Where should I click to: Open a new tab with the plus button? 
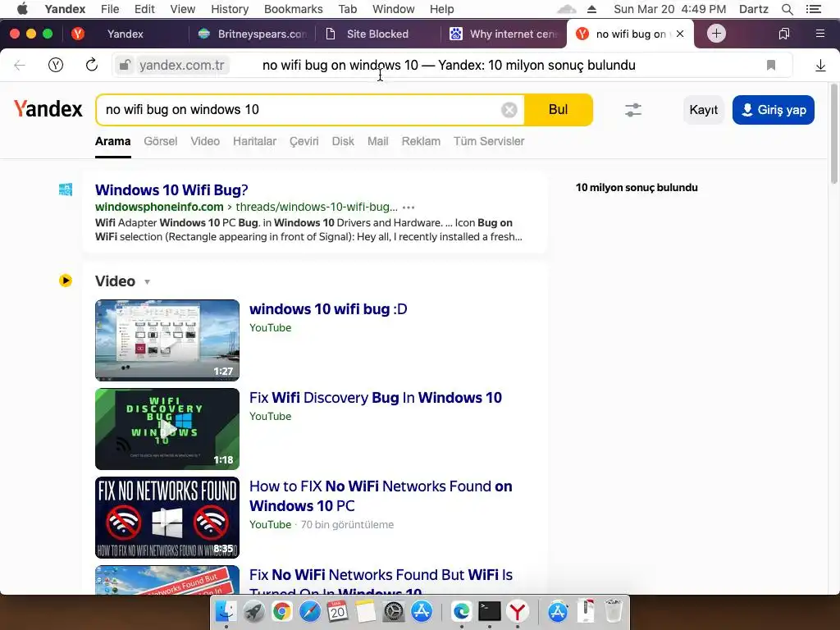[716, 34]
